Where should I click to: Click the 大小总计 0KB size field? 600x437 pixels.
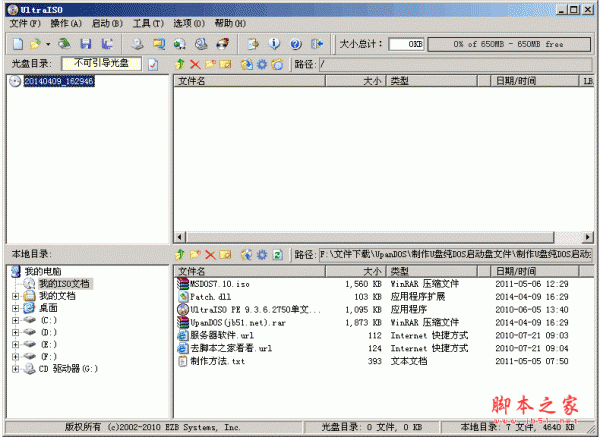406,44
